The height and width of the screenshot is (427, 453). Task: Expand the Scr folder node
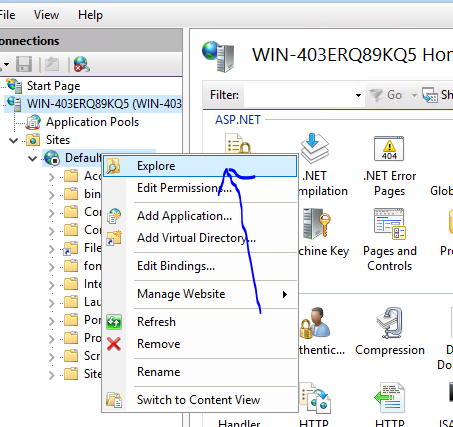[51, 357]
